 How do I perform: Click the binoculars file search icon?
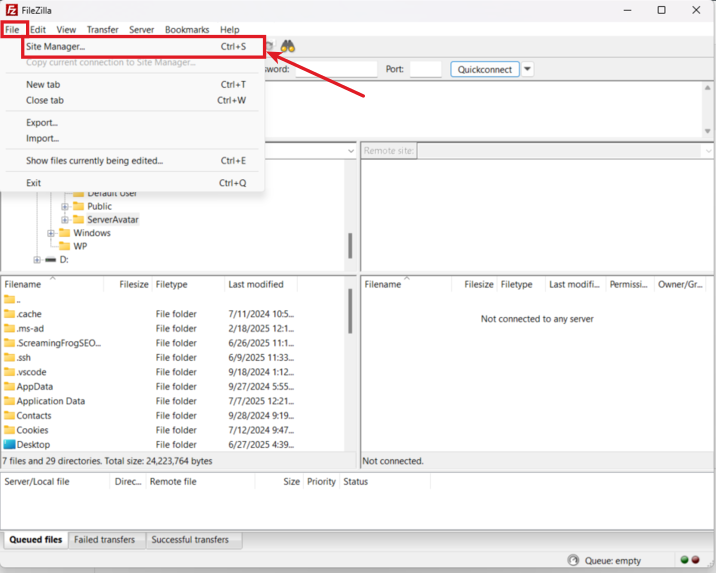[x=288, y=46]
